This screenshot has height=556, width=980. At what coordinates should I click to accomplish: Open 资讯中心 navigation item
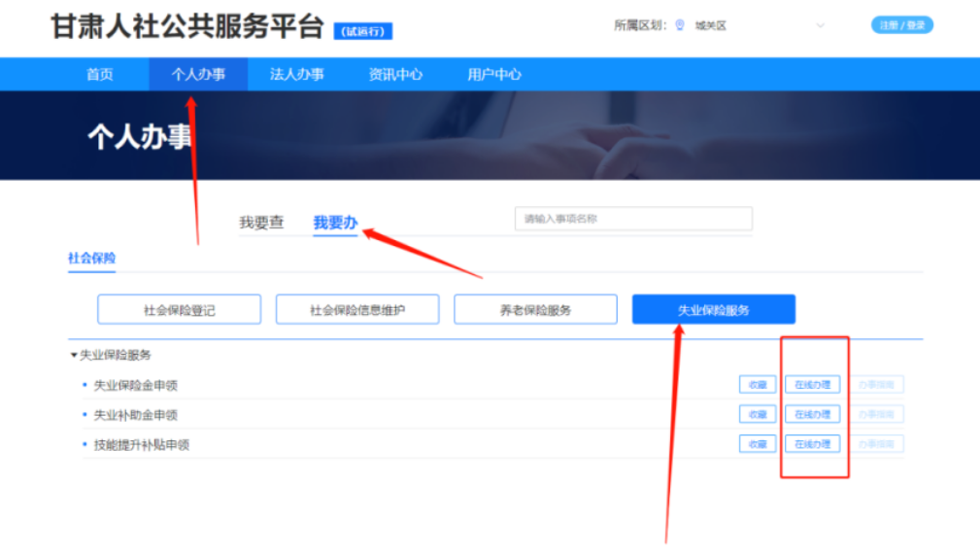395,75
